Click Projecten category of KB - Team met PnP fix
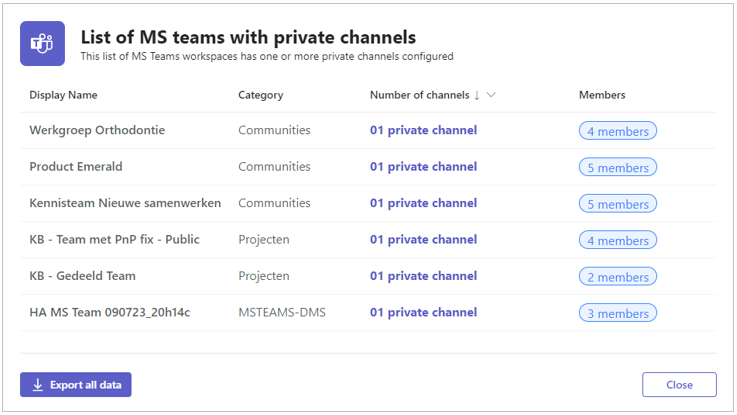 pos(264,240)
